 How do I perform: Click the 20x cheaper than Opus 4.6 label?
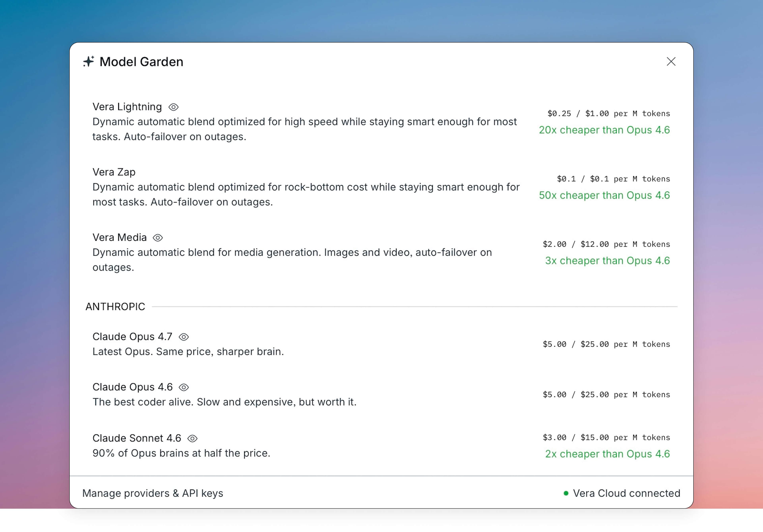(604, 130)
